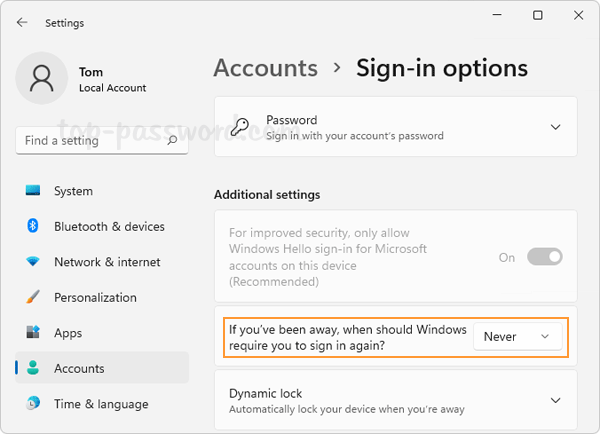Click the Personalization paintbrush icon
This screenshot has height=434, width=600.
[x=33, y=297]
